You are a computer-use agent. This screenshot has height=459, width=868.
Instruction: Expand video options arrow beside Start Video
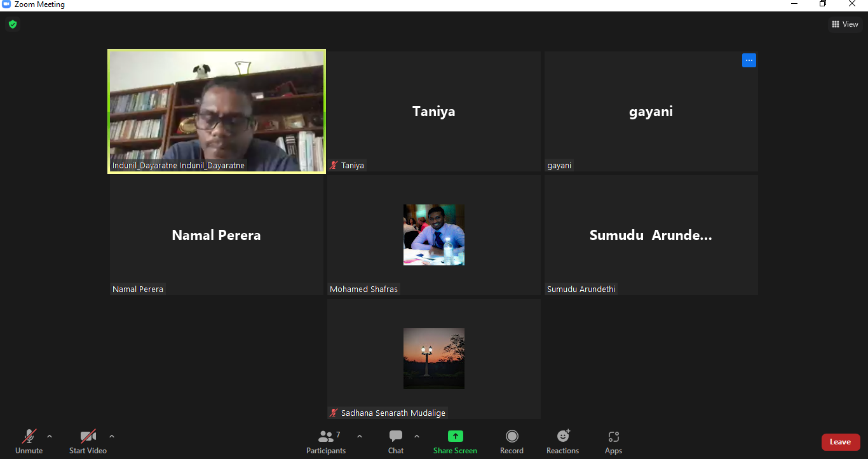[x=112, y=436]
